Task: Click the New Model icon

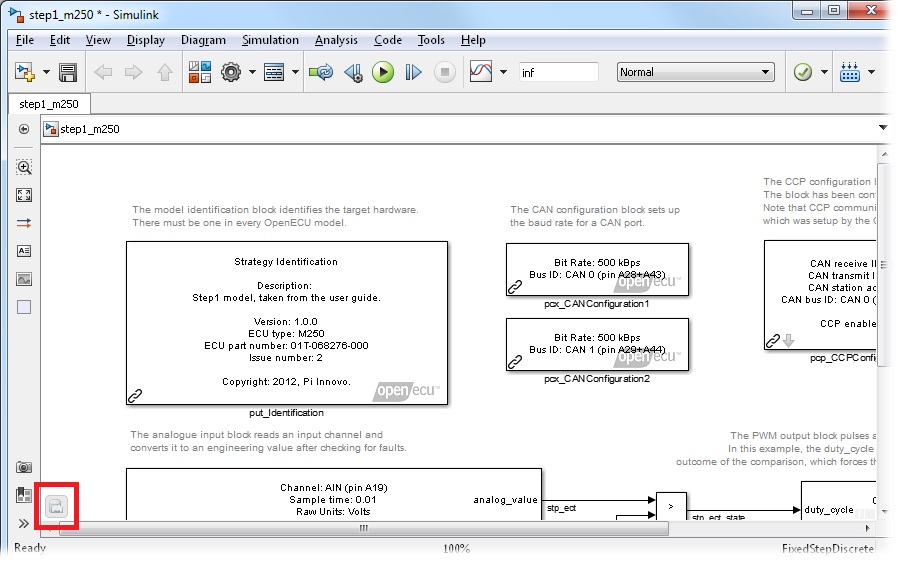Action: tap(25, 72)
